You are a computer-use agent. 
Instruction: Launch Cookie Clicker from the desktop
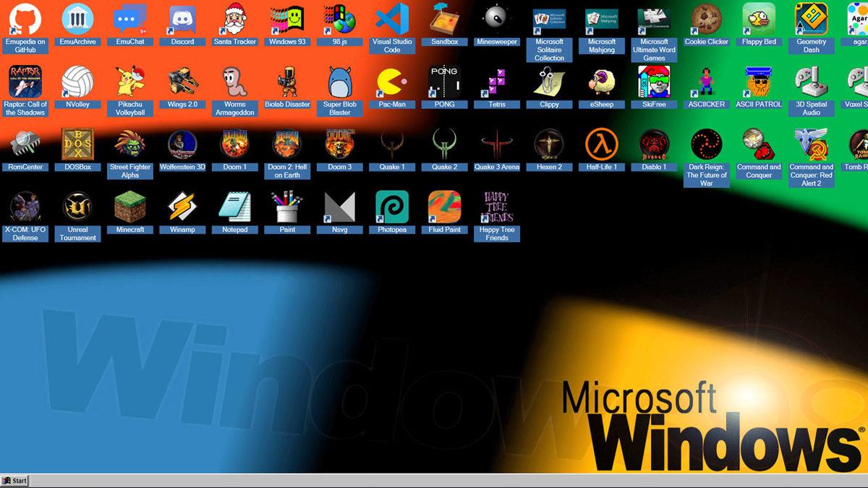click(x=706, y=18)
